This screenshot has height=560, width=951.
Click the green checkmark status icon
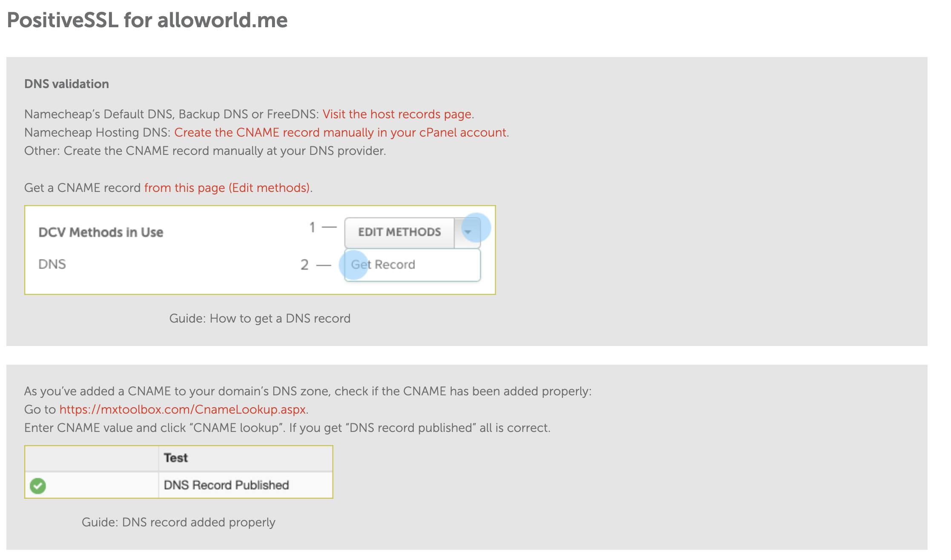point(38,486)
